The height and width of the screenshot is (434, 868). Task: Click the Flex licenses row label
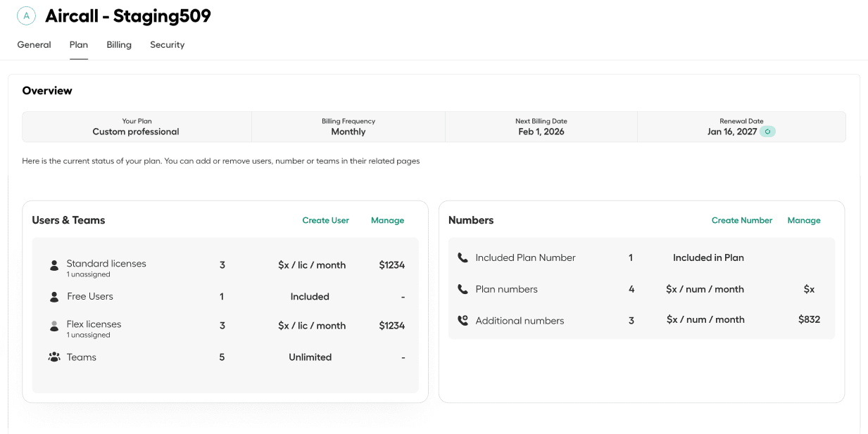coord(94,324)
